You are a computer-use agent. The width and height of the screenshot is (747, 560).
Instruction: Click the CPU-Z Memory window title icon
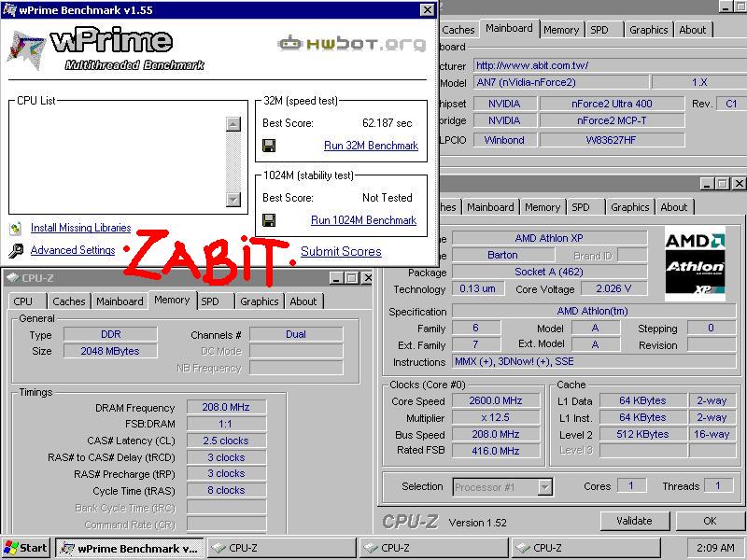click(13, 277)
